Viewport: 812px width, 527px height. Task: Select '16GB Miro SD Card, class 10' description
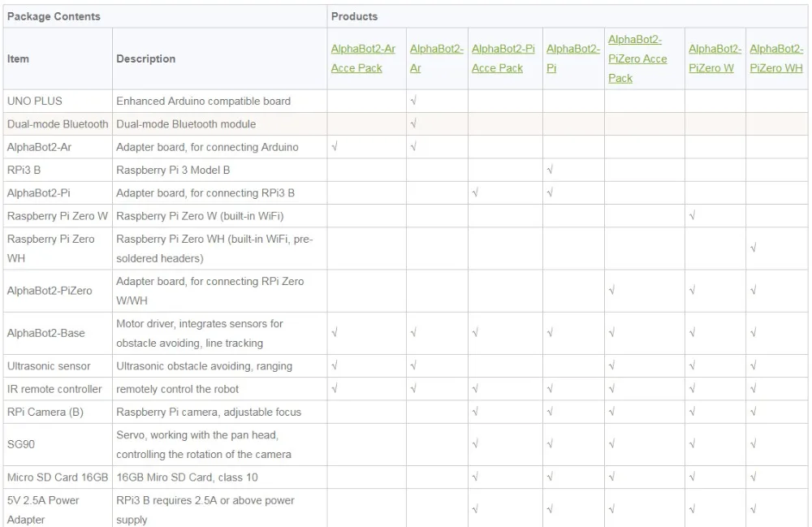(x=187, y=477)
